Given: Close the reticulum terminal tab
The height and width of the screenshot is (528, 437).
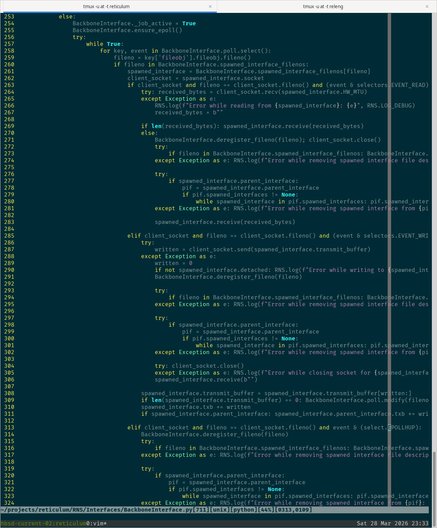Looking at the screenshot, I should click(x=210, y=6).
